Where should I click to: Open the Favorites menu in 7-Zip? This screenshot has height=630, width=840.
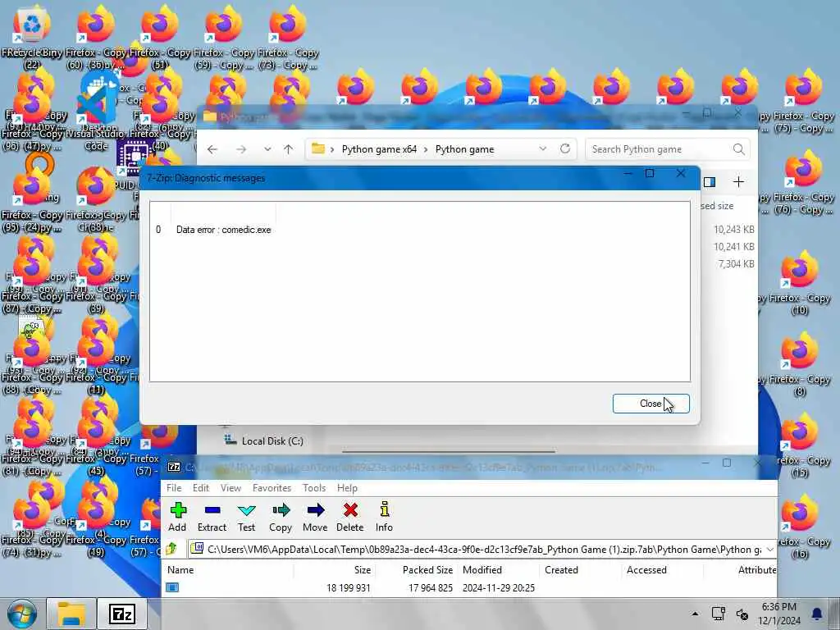tap(272, 488)
